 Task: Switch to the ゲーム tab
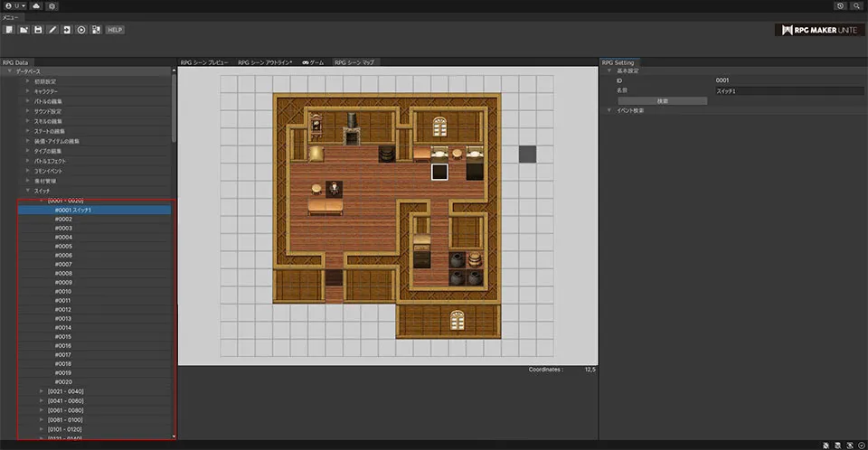(313, 62)
